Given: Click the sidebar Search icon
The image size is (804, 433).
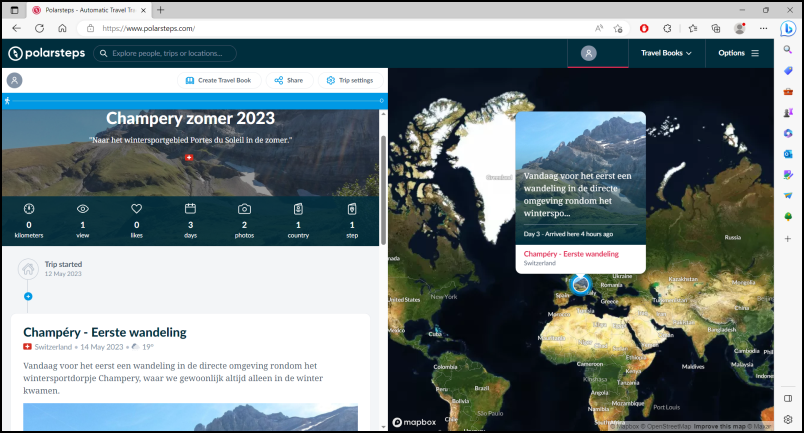Looking at the screenshot, I should tap(788, 50).
